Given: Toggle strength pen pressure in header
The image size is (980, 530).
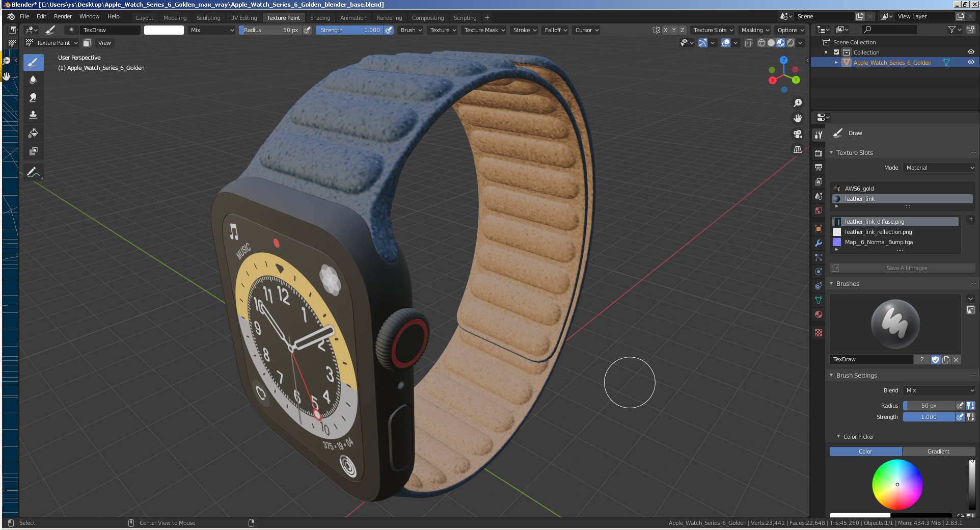Looking at the screenshot, I should pyautogui.click(x=389, y=30).
